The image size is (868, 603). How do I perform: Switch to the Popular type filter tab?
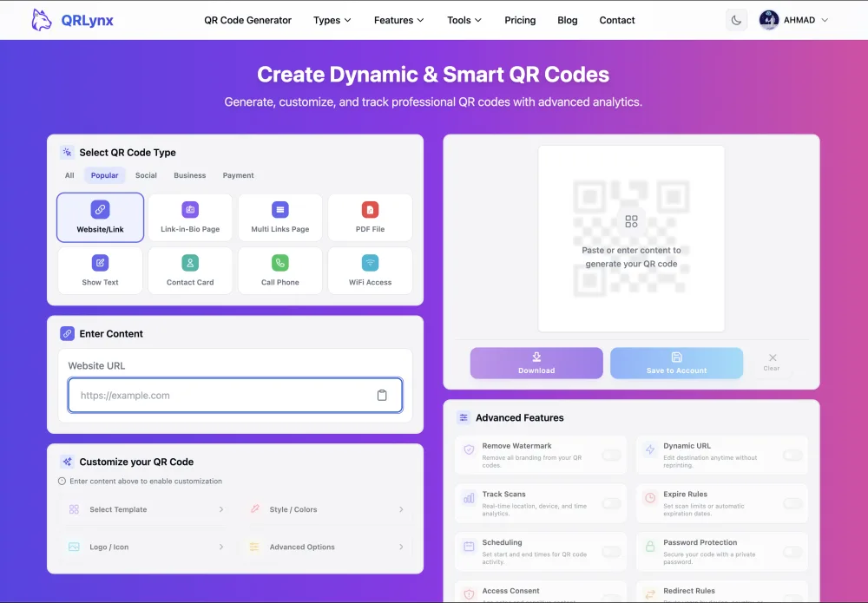coord(104,174)
